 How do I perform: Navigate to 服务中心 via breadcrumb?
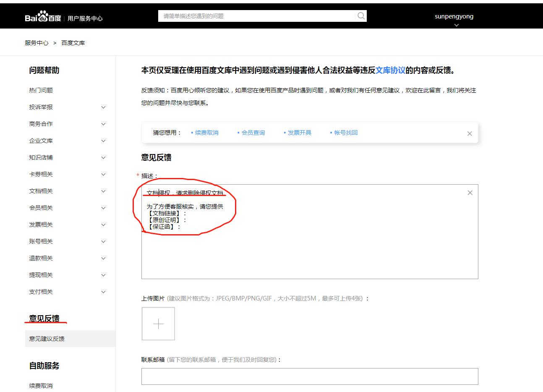tap(37, 42)
